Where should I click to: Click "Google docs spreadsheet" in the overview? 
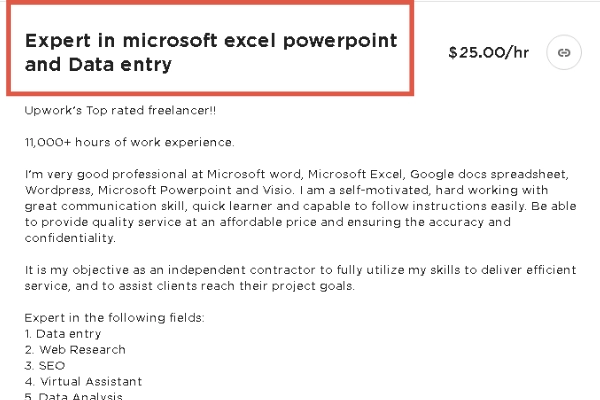click(x=488, y=174)
